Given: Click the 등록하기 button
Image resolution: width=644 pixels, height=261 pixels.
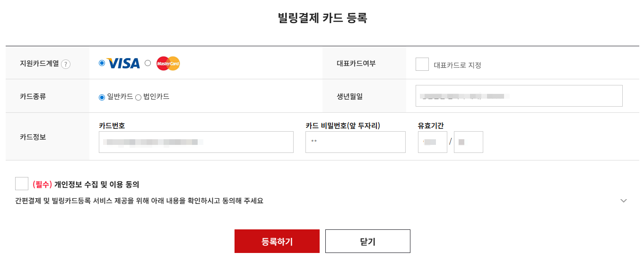Looking at the screenshot, I should click(277, 241).
